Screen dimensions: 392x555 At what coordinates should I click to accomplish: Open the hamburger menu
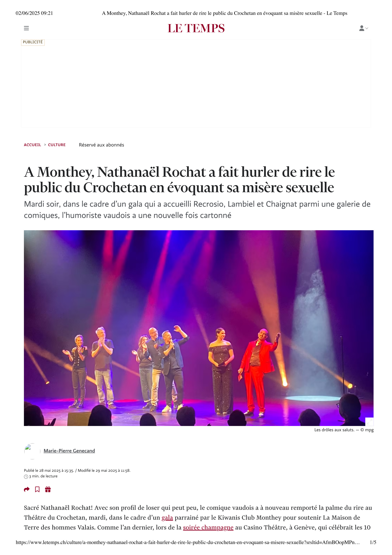[26, 28]
